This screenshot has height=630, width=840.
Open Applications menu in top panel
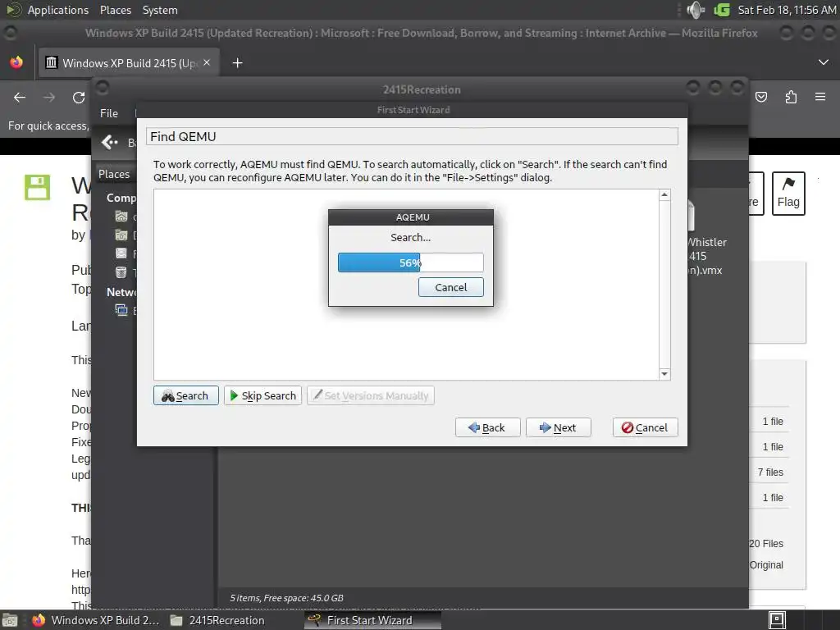pos(58,10)
